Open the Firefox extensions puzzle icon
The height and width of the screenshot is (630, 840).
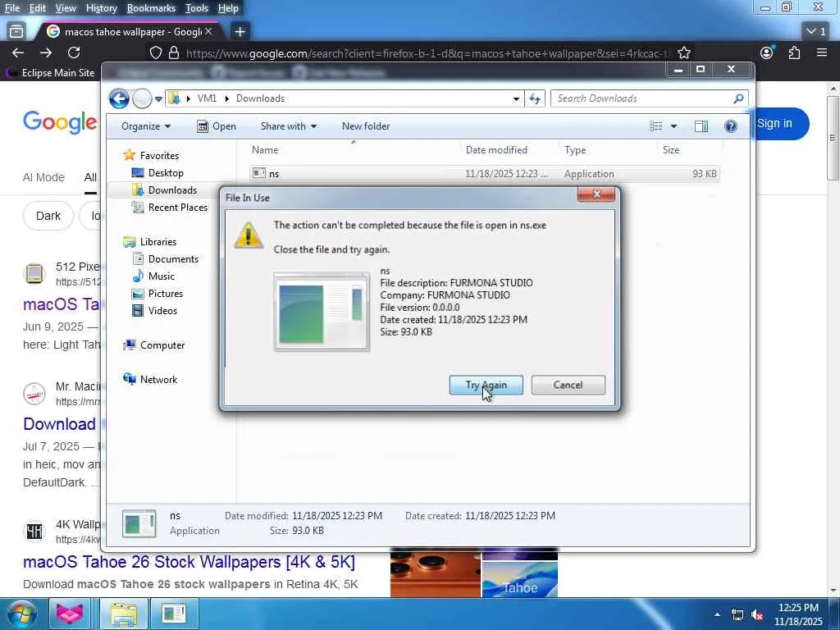(794, 52)
